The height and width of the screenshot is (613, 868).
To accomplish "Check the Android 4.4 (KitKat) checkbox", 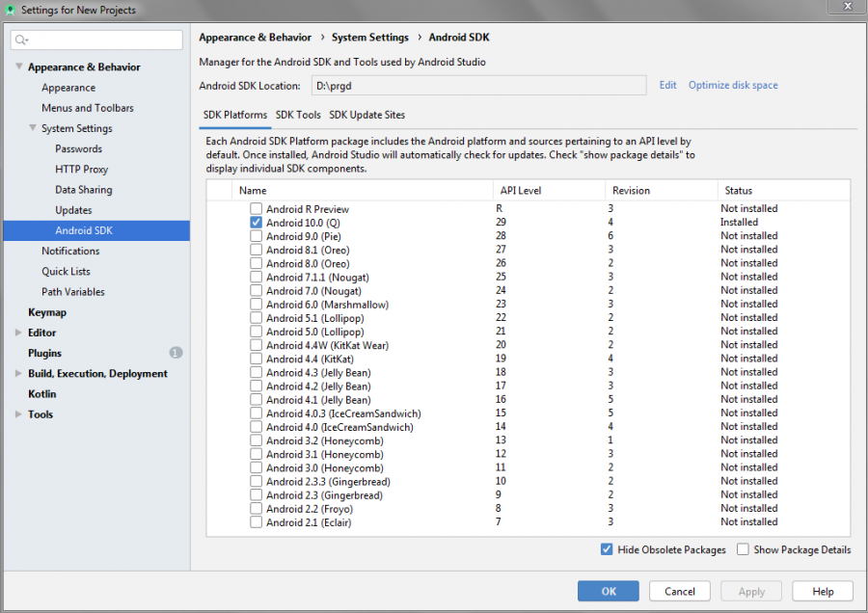I will click(256, 359).
